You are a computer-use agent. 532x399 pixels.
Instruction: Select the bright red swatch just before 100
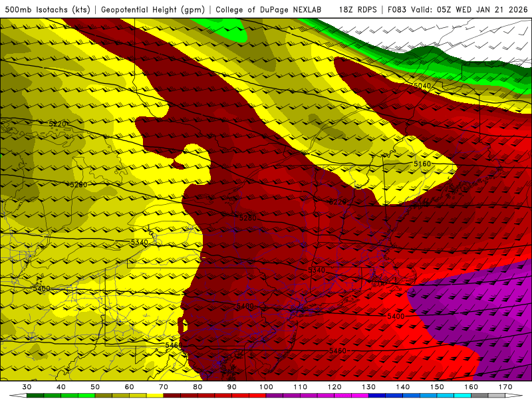(257, 396)
